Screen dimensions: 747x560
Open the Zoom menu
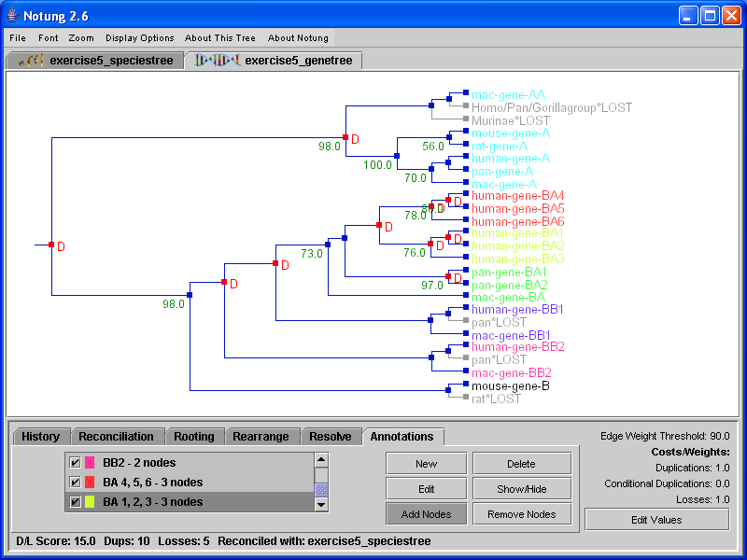[81, 38]
